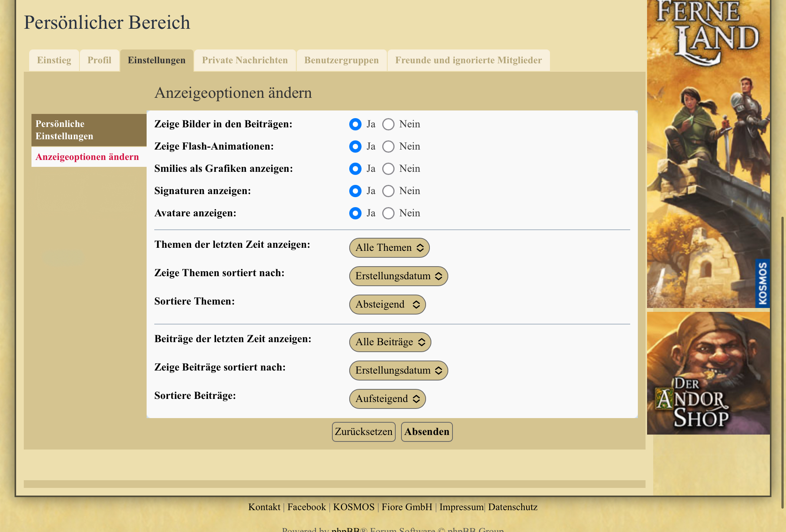The image size is (786, 532).
Task: Open Zeige Themen sortiert nach dropdown
Action: 398,276
